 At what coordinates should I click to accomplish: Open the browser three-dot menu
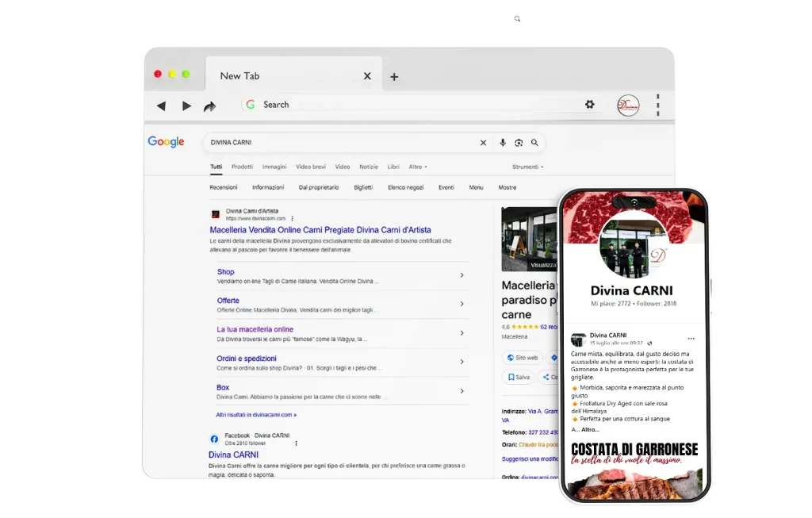tap(658, 106)
